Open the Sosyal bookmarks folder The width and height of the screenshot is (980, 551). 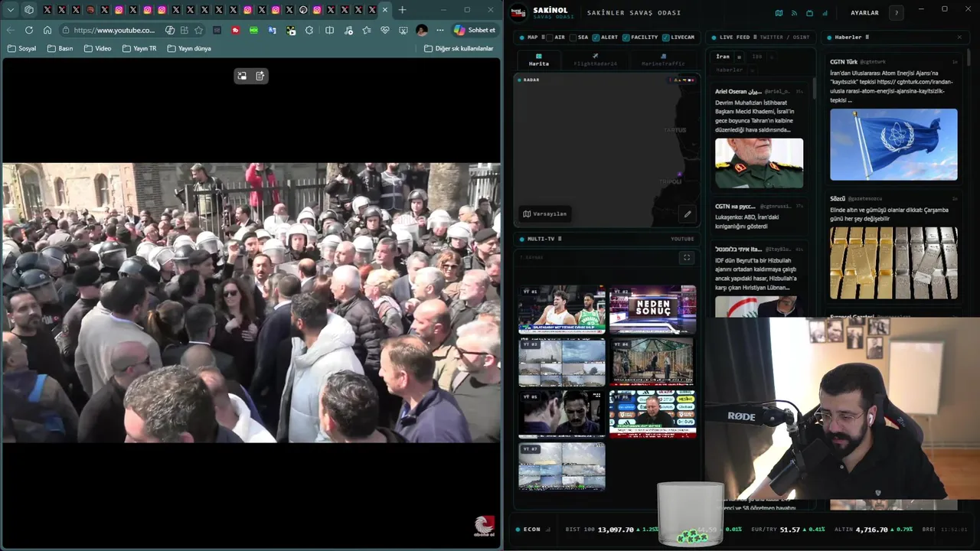tap(21, 48)
